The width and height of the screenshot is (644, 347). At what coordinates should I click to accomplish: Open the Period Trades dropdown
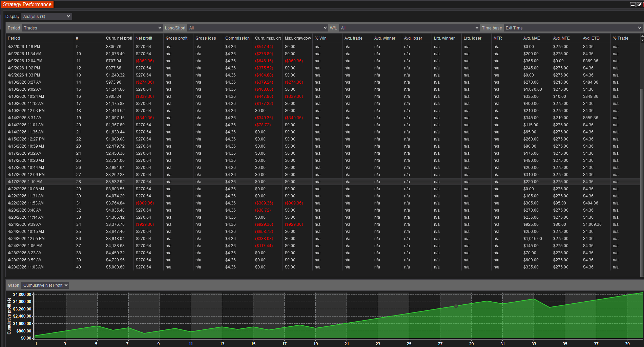(x=92, y=28)
